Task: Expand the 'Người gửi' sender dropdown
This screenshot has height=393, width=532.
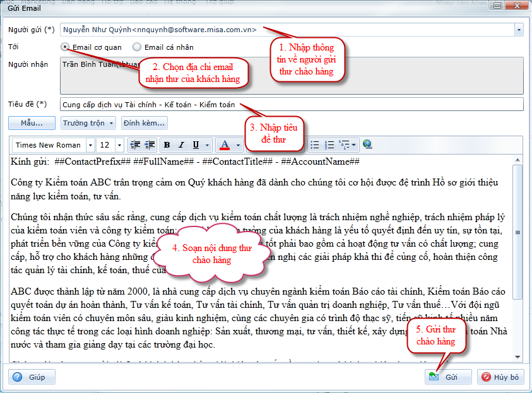Action: [x=519, y=30]
